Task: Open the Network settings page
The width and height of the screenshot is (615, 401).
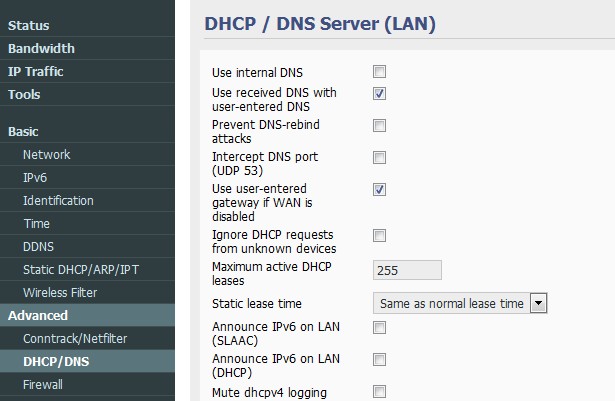Action: click(47, 154)
